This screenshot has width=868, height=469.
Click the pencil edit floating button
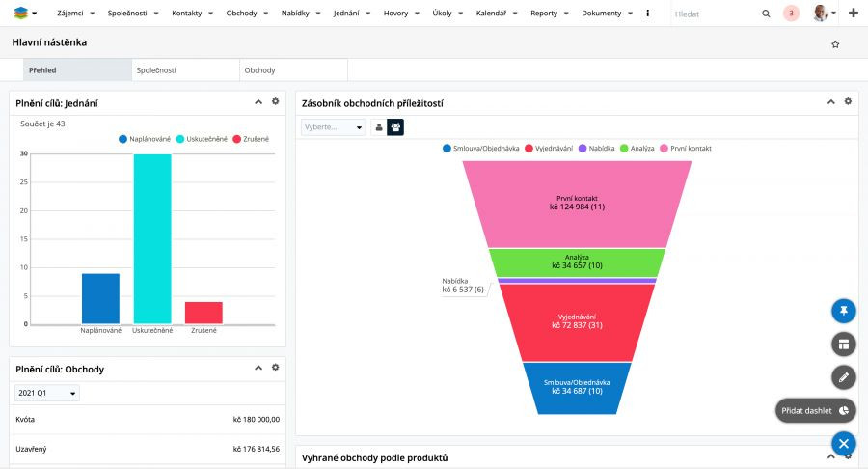[844, 377]
